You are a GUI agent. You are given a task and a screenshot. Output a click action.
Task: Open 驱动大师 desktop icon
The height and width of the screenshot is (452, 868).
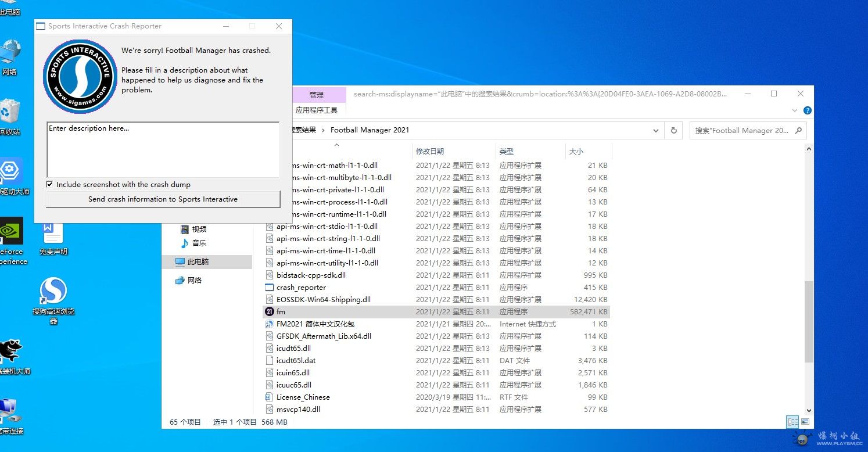[12, 177]
